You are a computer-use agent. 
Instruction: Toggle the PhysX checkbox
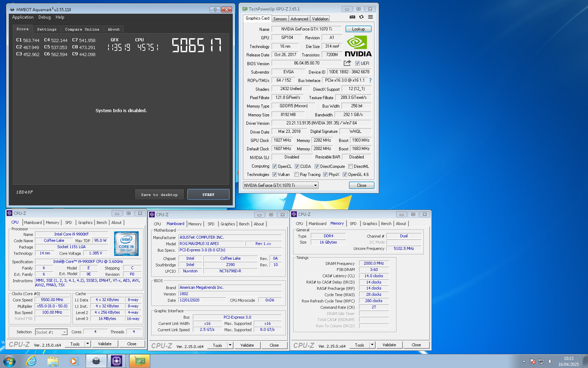click(x=325, y=175)
